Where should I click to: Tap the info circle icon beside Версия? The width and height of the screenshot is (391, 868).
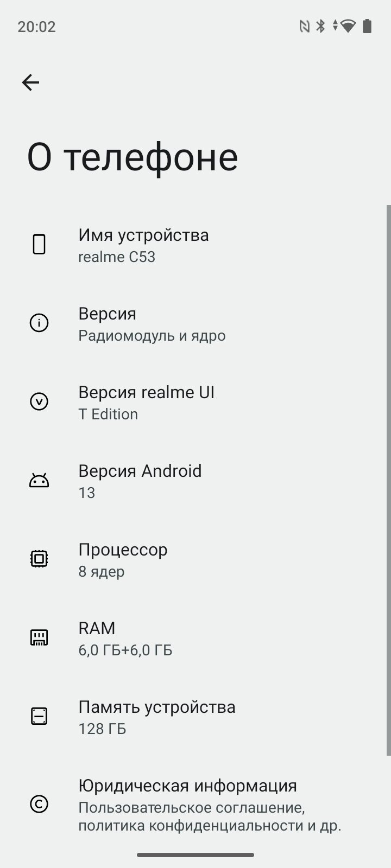click(x=39, y=323)
